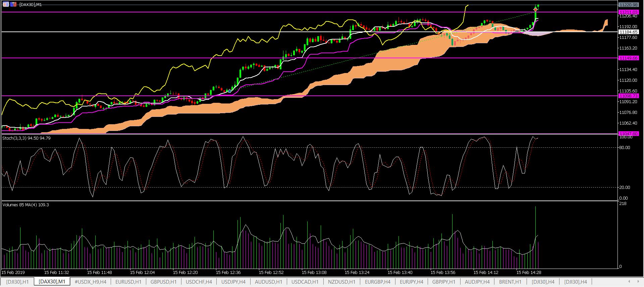Viewport: 644px width, 287px height.
Task: Switch to the EURJPY,H4 tab
Action: coord(412,282)
